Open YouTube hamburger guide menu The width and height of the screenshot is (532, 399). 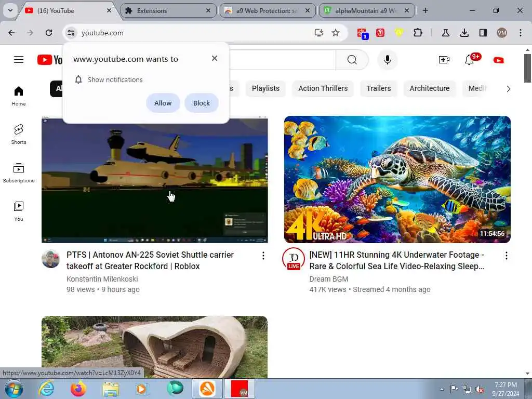point(19,60)
